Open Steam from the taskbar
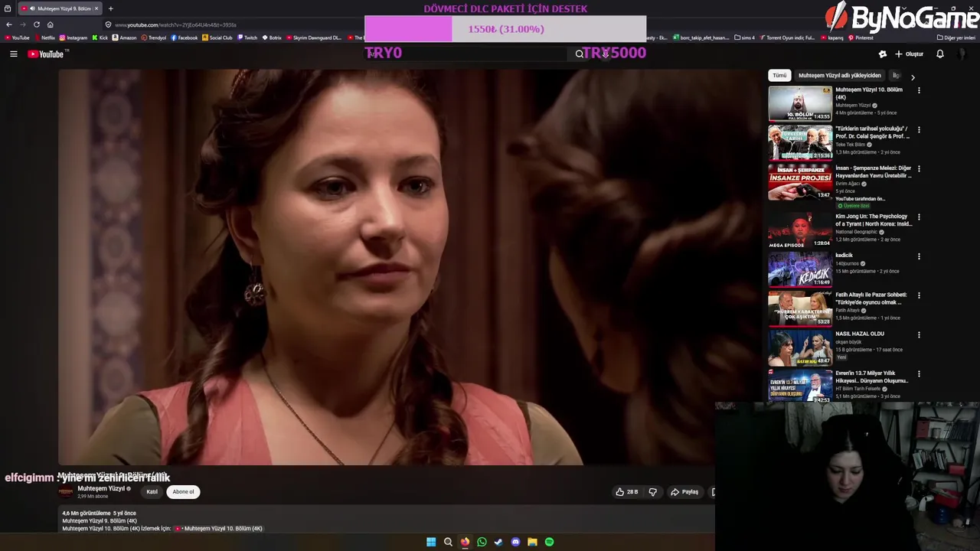Image resolution: width=980 pixels, height=551 pixels. (x=498, y=542)
